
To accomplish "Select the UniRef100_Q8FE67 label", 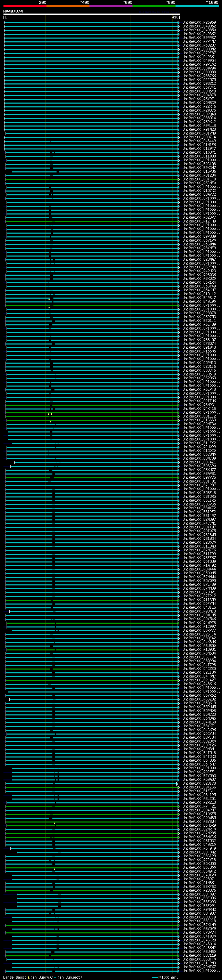I will [x=199, y=558].
